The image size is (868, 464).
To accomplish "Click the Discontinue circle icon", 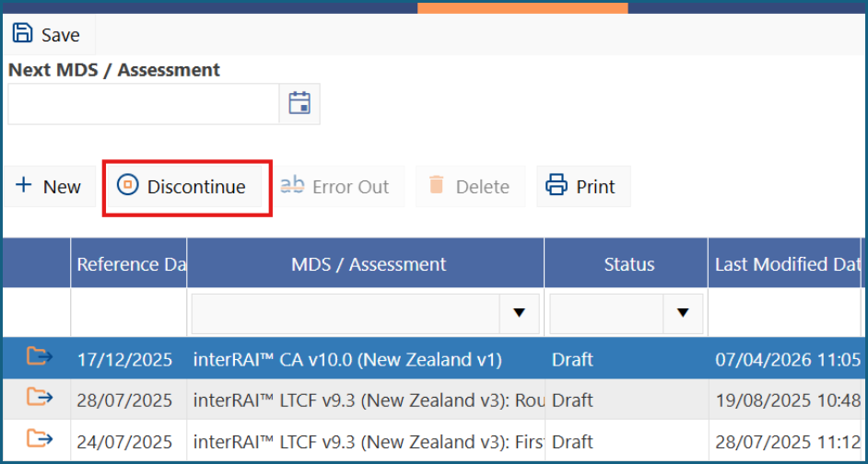I will click(128, 185).
